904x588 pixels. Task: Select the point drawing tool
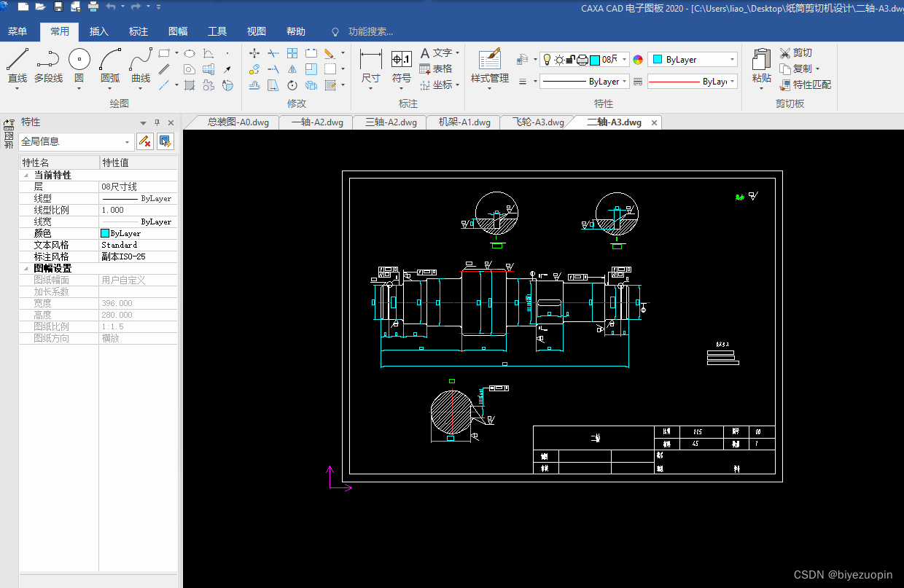[x=227, y=53]
